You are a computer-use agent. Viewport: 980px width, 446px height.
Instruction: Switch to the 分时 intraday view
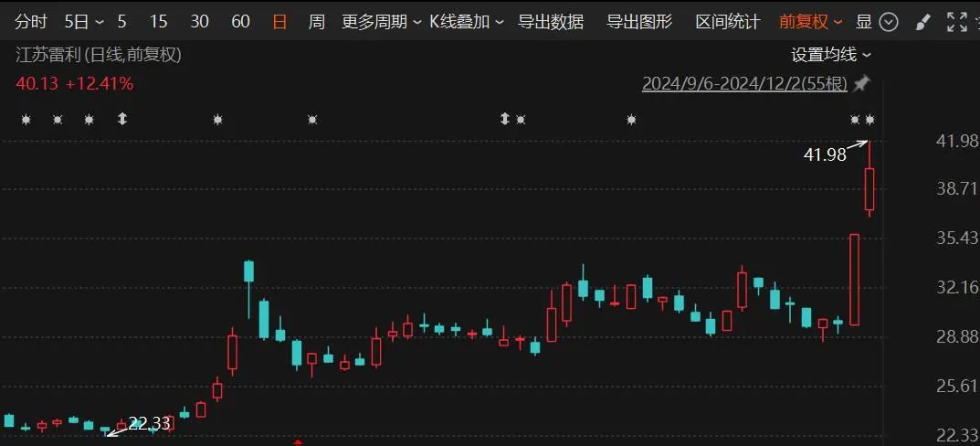pos(31,22)
